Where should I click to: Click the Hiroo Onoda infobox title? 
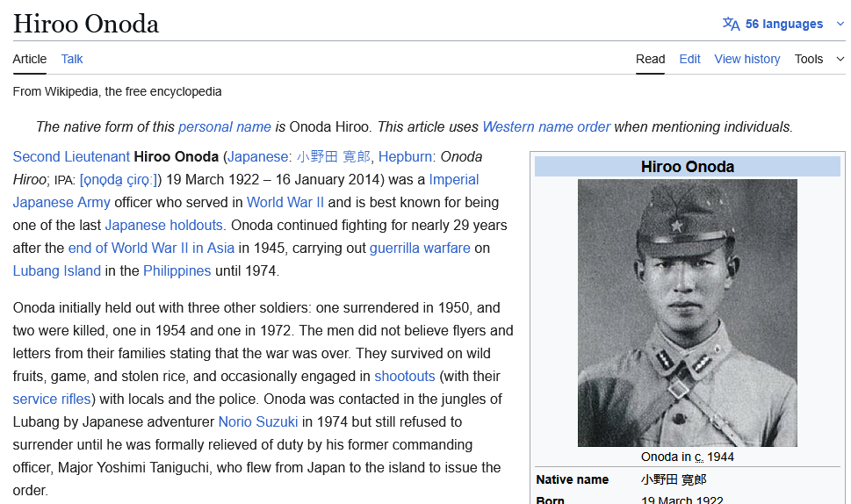click(x=687, y=167)
